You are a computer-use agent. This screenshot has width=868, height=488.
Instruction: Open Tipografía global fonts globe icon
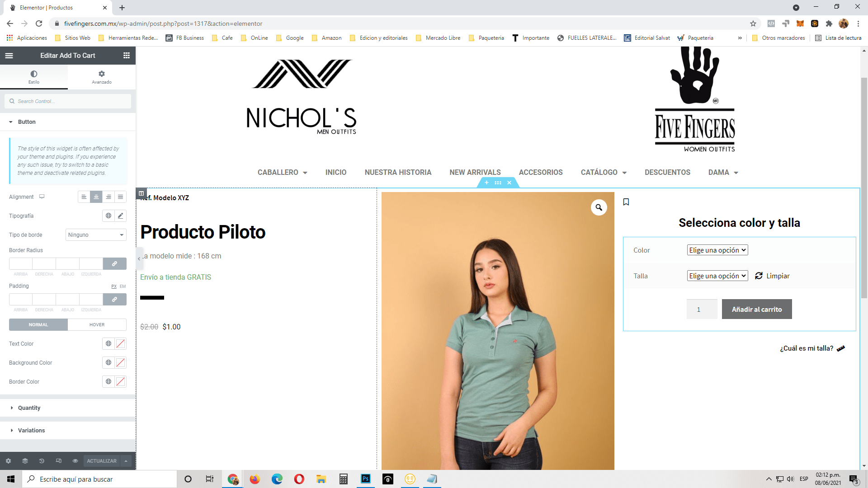108,216
